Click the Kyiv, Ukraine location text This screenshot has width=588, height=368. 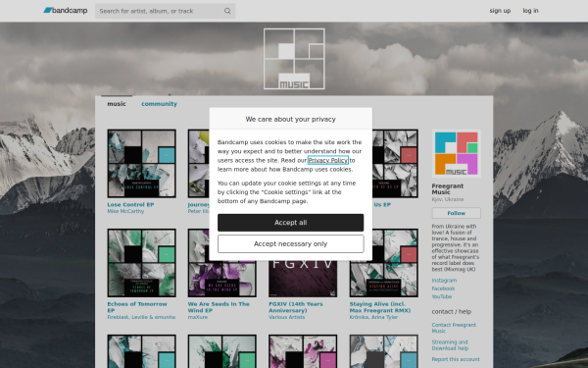point(448,199)
